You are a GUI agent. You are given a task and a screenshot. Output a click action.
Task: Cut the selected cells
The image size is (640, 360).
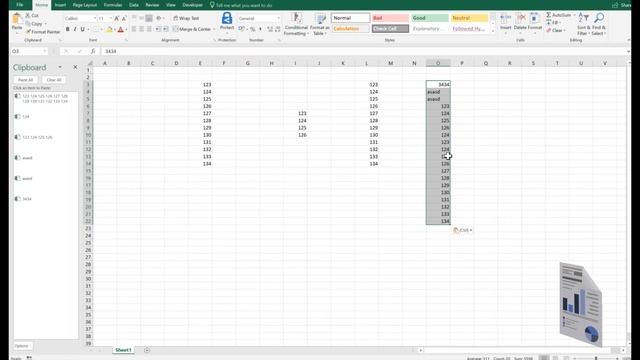pyautogui.click(x=32, y=16)
